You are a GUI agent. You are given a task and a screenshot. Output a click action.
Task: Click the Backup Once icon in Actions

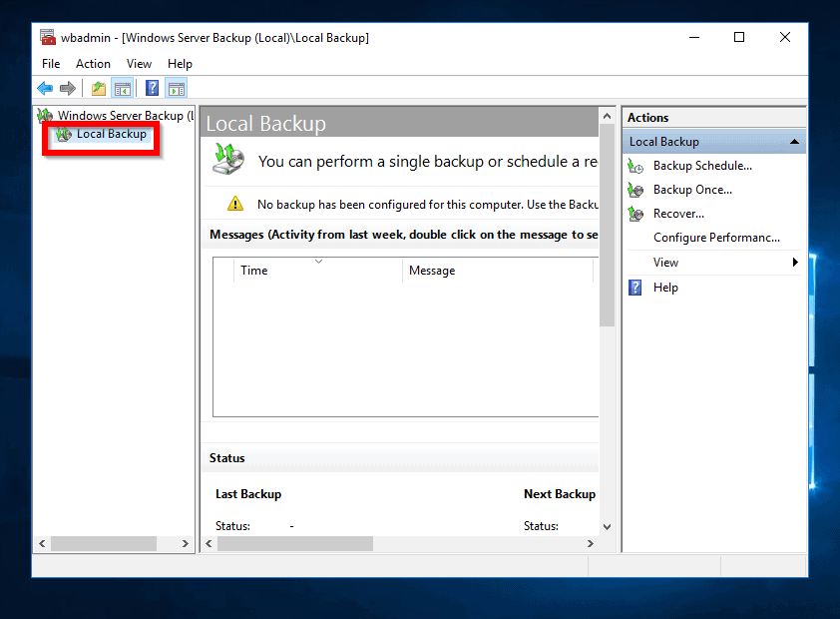(x=635, y=190)
